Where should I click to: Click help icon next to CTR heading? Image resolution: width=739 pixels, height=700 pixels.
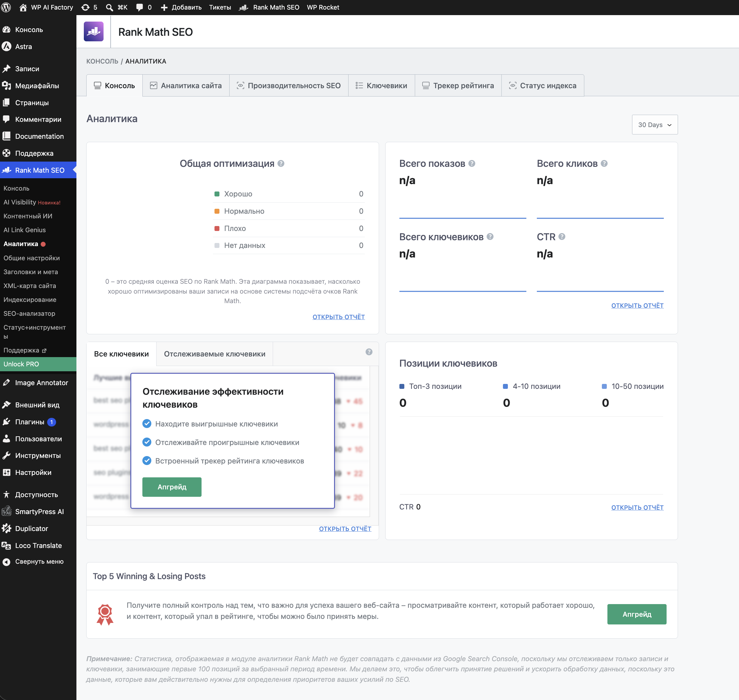pyautogui.click(x=562, y=237)
